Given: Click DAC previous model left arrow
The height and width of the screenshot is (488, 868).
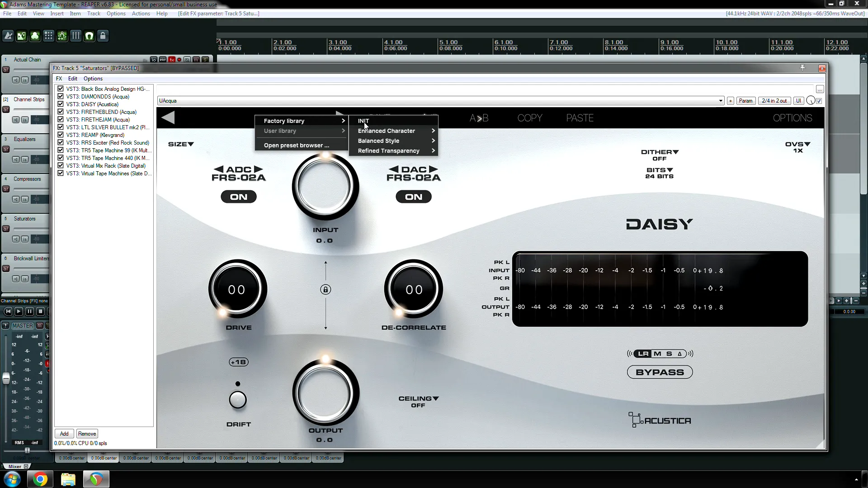Looking at the screenshot, I should (x=393, y=169).
